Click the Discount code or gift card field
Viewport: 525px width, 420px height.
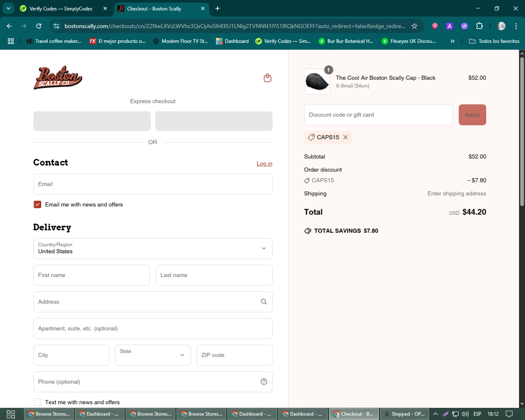(x=378, y=115)
